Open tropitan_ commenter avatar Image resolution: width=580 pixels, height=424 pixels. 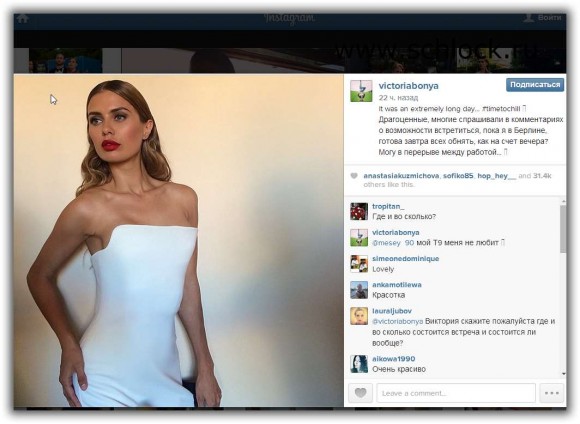pyautogui.click(x=359, y=211)
